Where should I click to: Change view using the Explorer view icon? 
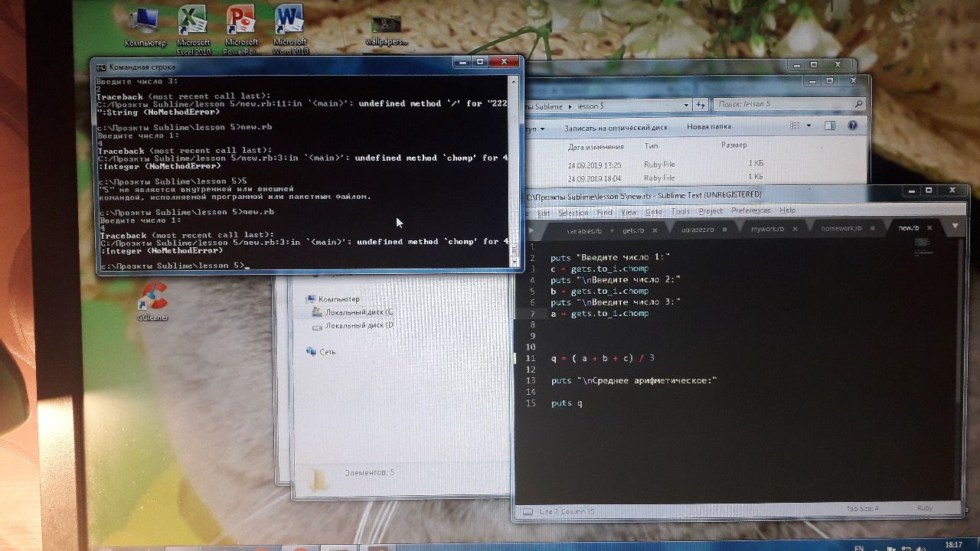click(794, 126)
